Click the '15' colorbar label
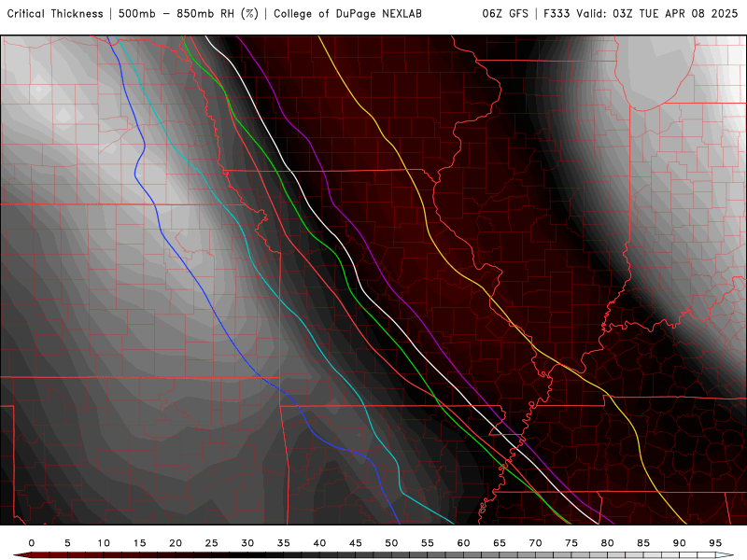Viewport: 747px width, 560px height. pos(139,543)
